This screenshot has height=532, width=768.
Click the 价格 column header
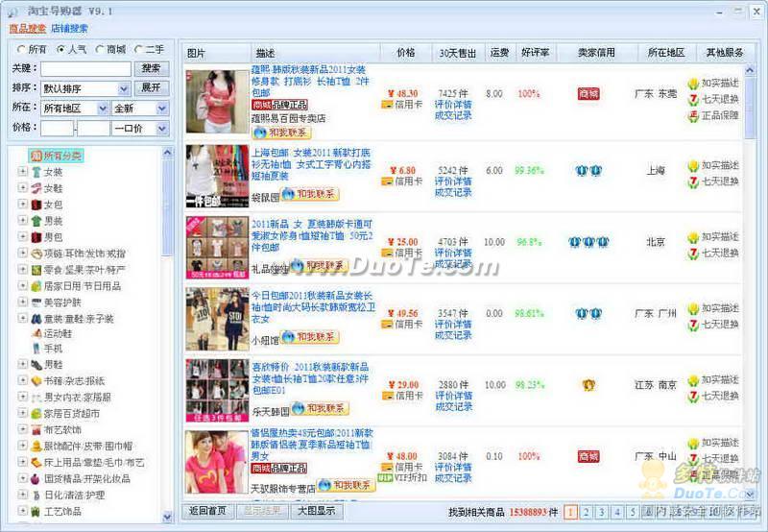click(406, 53)
